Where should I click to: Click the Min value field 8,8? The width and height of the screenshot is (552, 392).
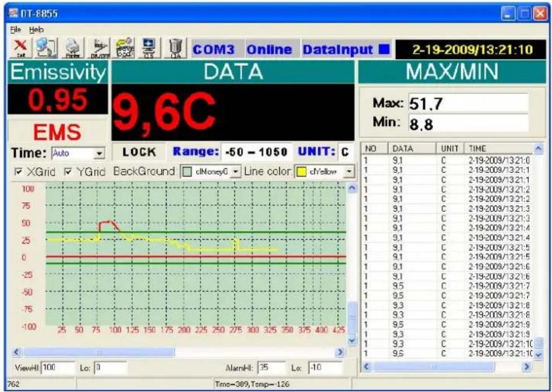468,123
